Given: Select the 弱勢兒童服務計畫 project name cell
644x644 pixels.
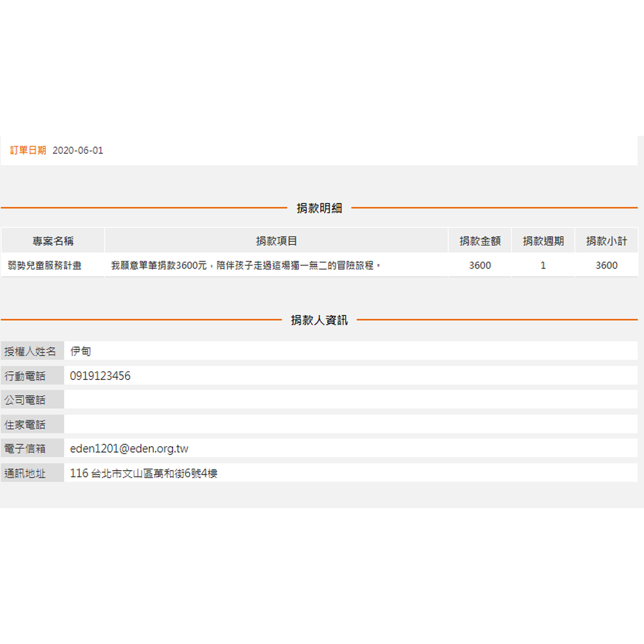Looking at the screenshot, I should (44, 265).
